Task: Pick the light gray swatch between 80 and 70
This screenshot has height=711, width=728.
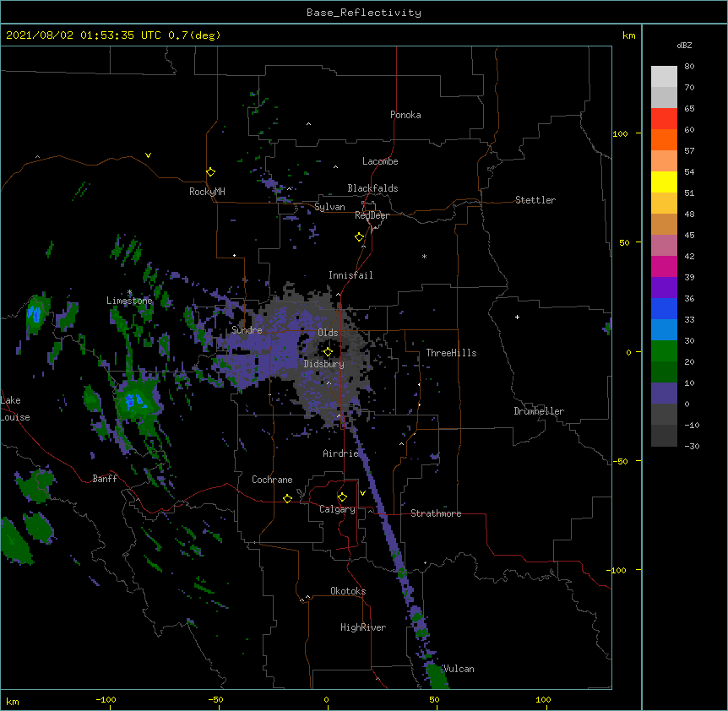Action: tap(664, 77)
